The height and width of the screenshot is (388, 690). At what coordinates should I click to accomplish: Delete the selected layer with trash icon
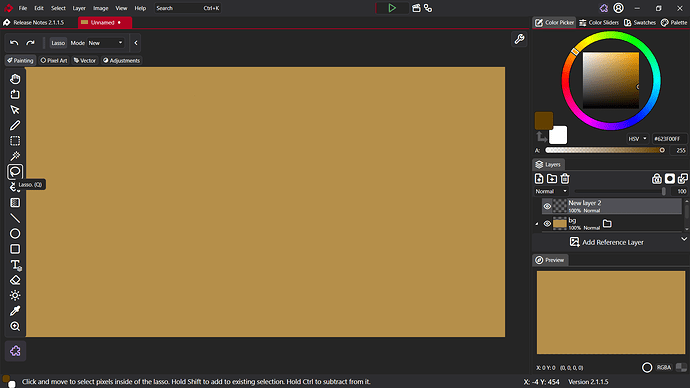(x=565, y=179)
